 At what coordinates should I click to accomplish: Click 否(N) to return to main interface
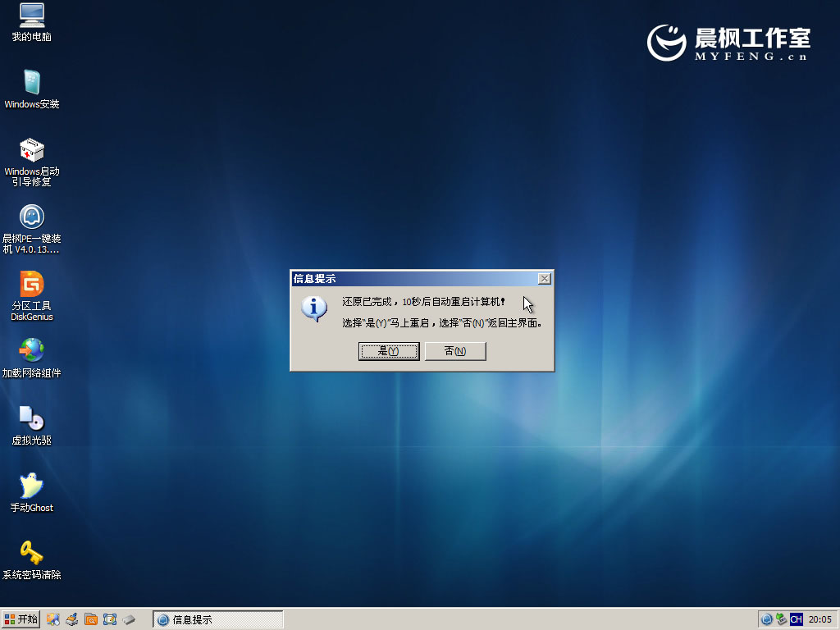point(455,351)
